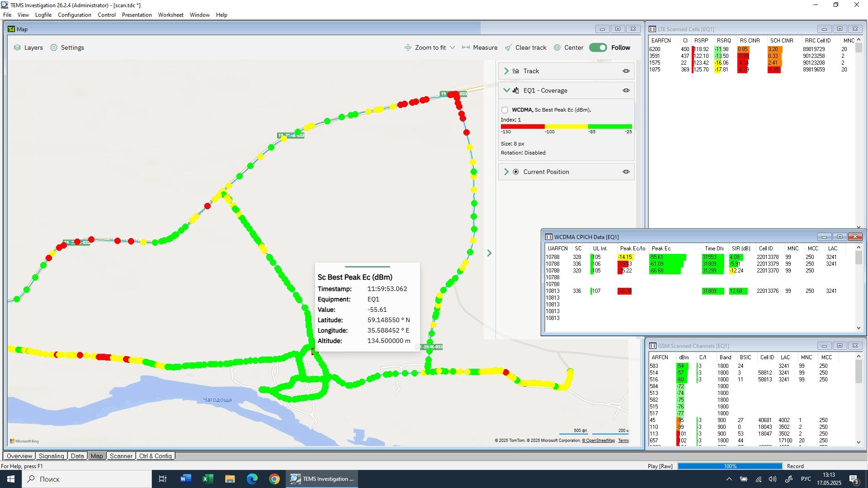Click the GSM ARFCN column header
Viewport: 868px width, 488px height.
(x=660, y=357)
